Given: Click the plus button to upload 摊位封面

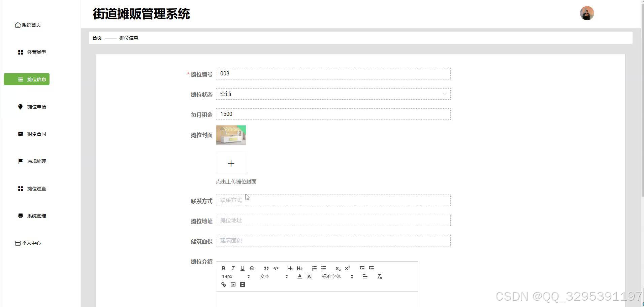Looking at the screenshot, I should (231, 163).
